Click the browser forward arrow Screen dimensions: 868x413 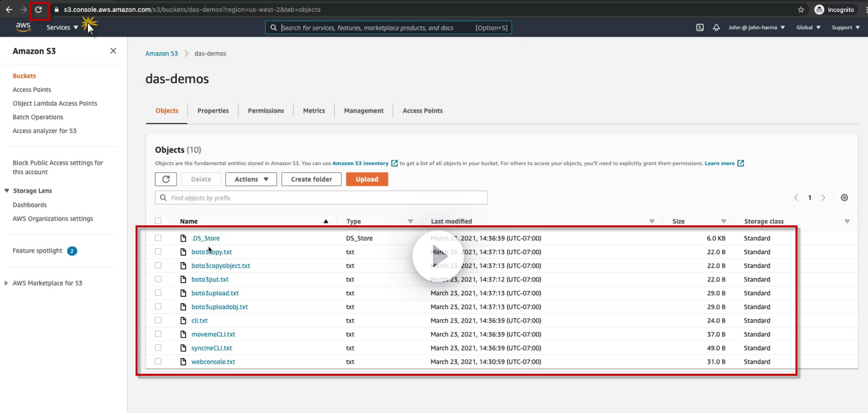pyautogui.click(x=23, y=9)
